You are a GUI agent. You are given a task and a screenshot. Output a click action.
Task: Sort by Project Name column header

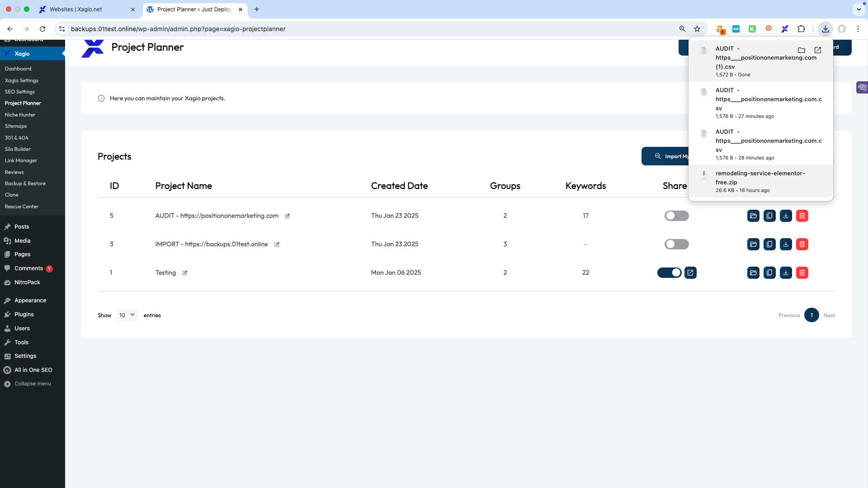(x=184, y=186)
